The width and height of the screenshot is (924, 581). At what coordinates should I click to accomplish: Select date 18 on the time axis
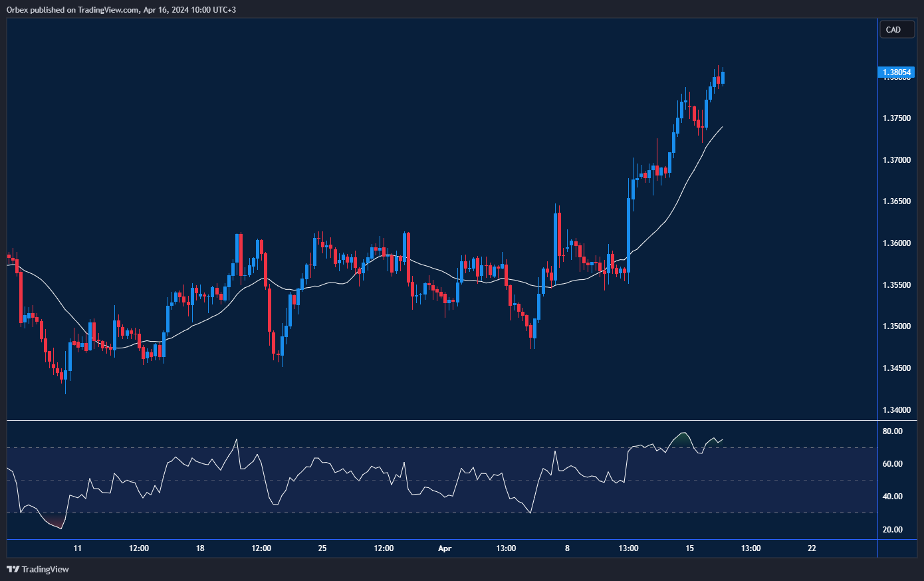click(x=200, y=548)
